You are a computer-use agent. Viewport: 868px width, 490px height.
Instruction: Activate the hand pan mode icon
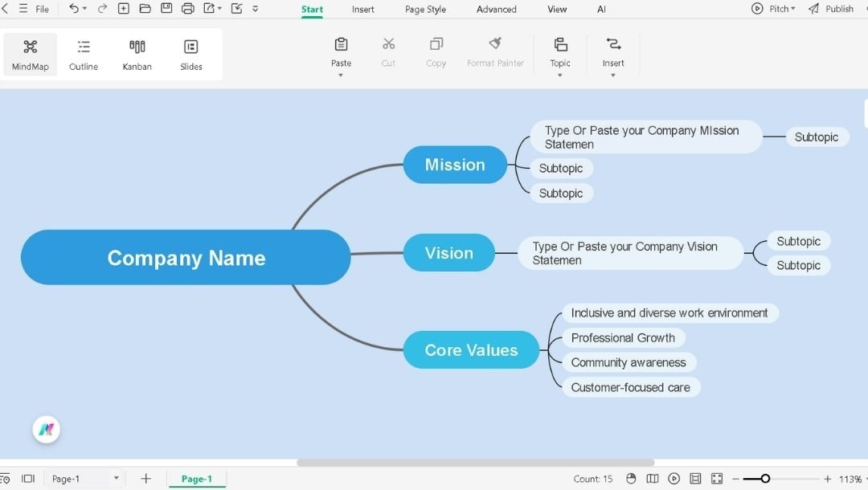[631, 478]
